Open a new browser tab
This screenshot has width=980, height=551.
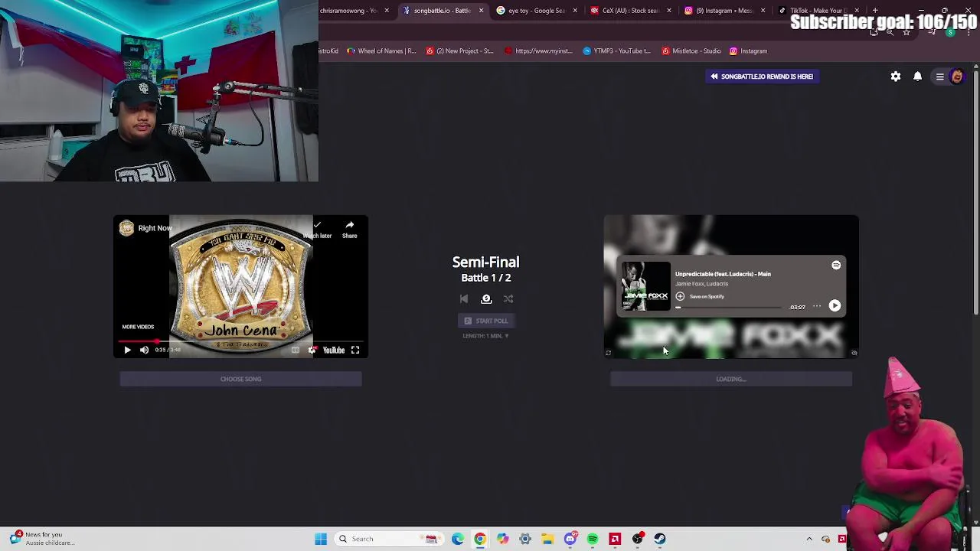pos(875,11)
